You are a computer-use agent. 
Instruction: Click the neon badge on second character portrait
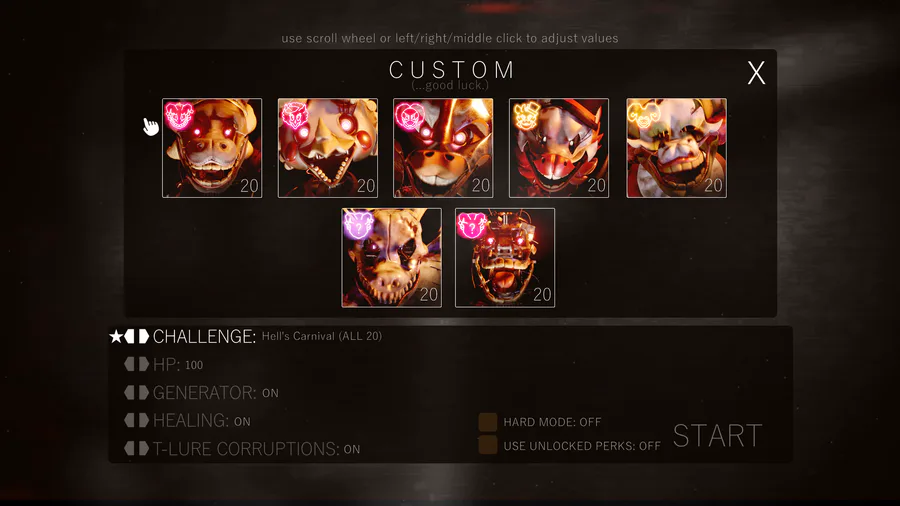[295, 116]
